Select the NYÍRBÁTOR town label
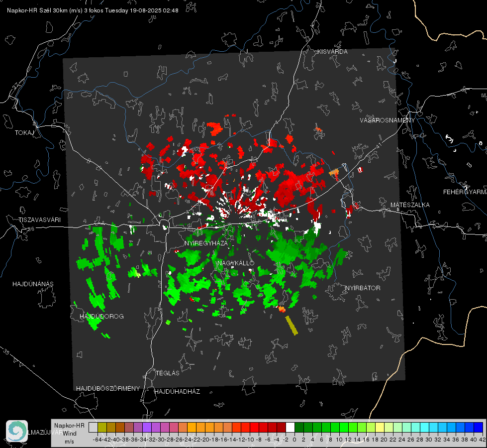The image size is (487, 448). click(x=363, y=288)
